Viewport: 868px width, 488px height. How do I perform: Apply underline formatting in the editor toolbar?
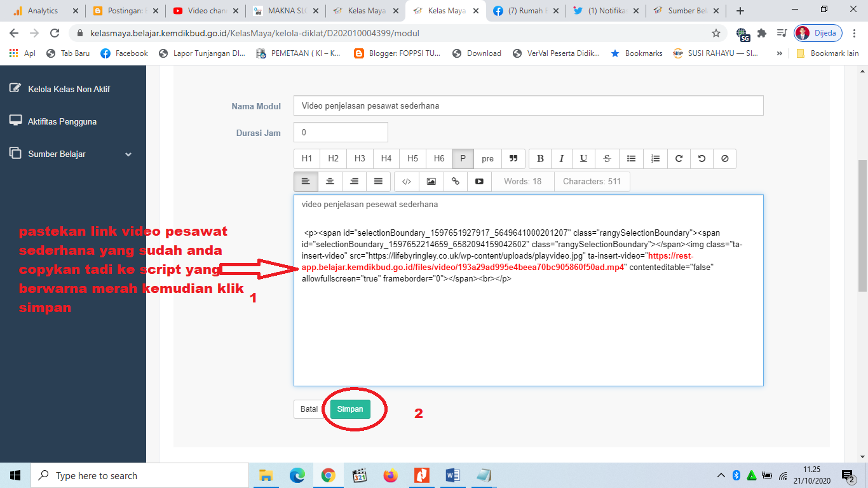pyautogui.click(x=583, y=159)
